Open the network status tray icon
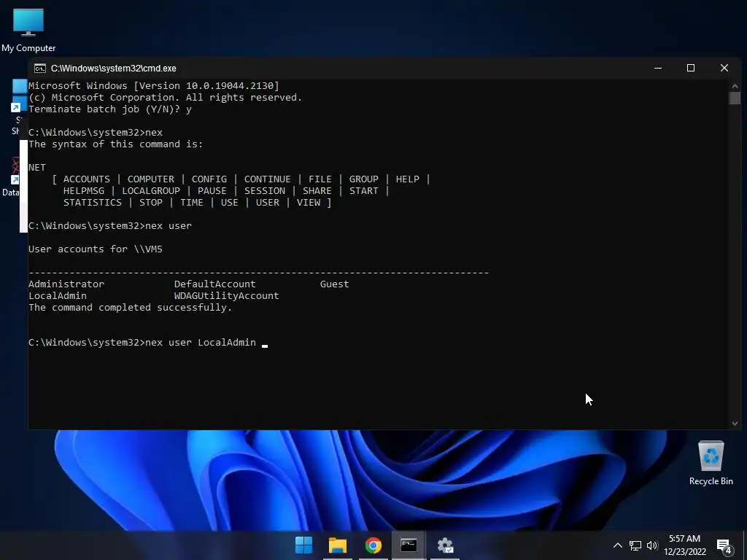The width and height of the screenshot is (747, 560). 635,545
